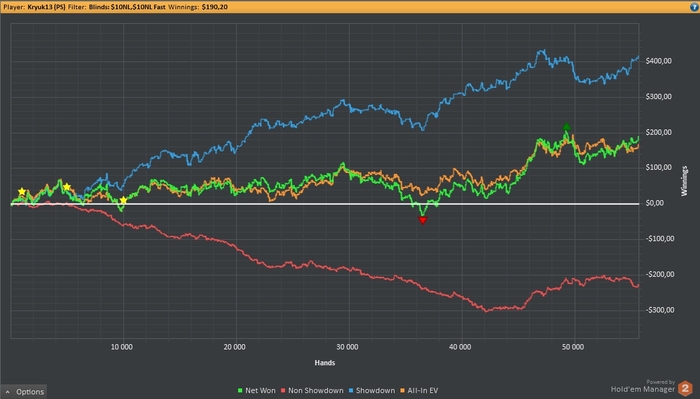Click the yellow star marker at 10 000 hands
The image size is (700, 399).
pos(124,200)
